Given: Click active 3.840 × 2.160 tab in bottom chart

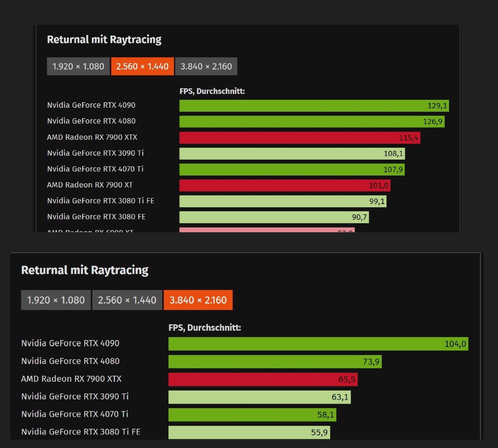Looking at the screenshot, I should click(x=198, y=300).
